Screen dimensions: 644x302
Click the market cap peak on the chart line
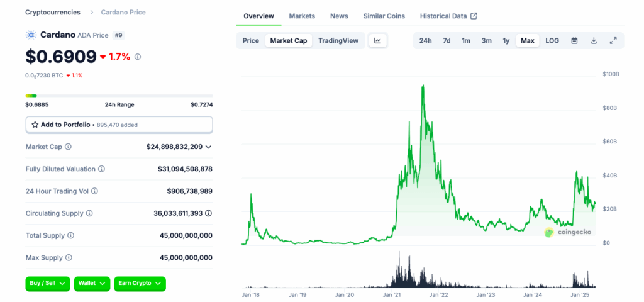[x=423, y=86]
